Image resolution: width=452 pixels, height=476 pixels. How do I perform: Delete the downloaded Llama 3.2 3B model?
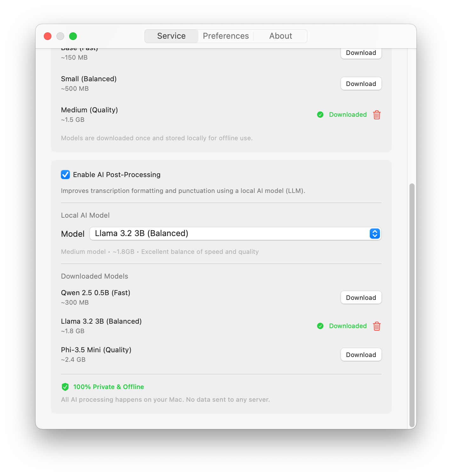(377, 326)
